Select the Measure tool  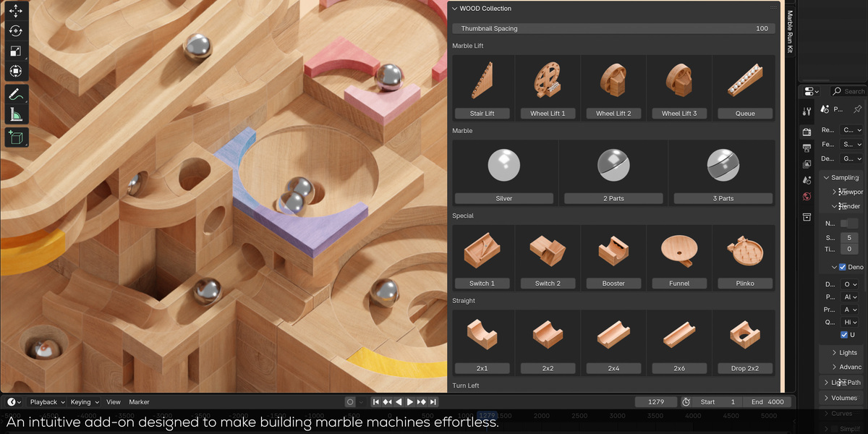pyautogui.click(x=15, y=114)
